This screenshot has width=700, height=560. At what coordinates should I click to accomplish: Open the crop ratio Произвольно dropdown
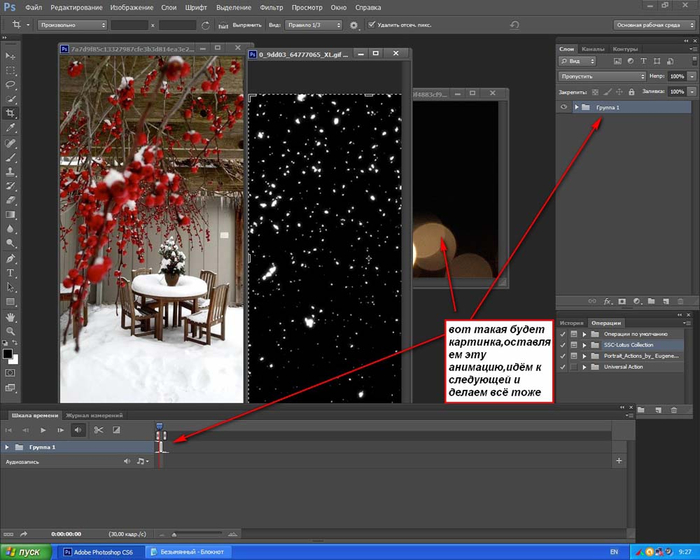pyautogui.click(x=72, y=25)
